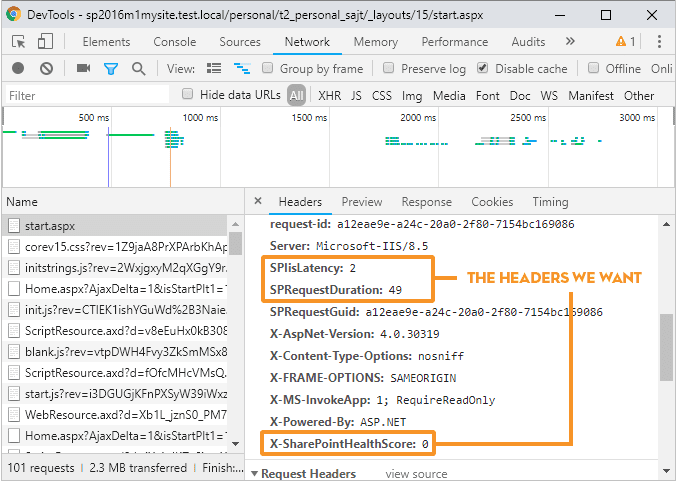The height and width of the screenshot is (482, 676).
Task: Filter requests by Img
Action: tap(412, 95)
